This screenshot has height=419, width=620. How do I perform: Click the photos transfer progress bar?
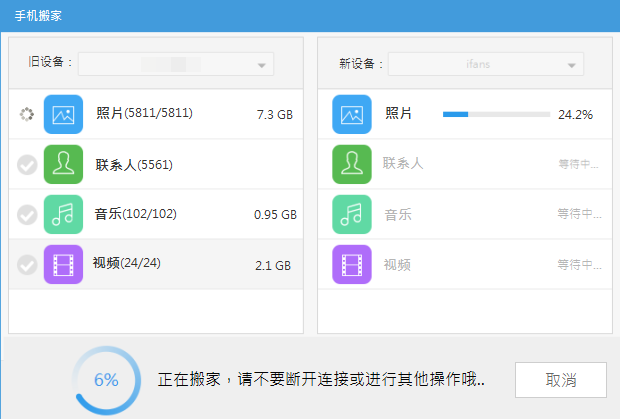click(496, 114)
